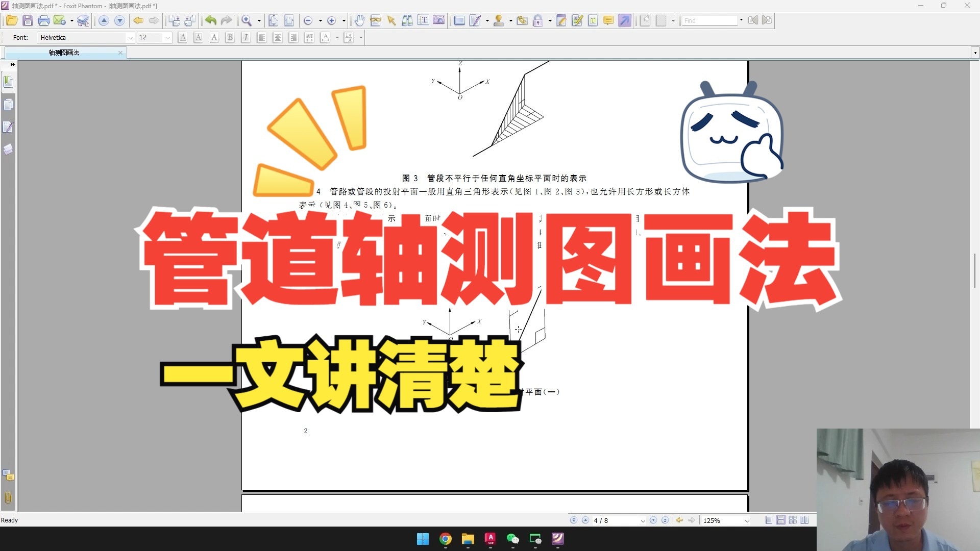Screen dimensions: 980x551
Task: Select the 轴测图画法 document tab
Action: coord(64,53)
